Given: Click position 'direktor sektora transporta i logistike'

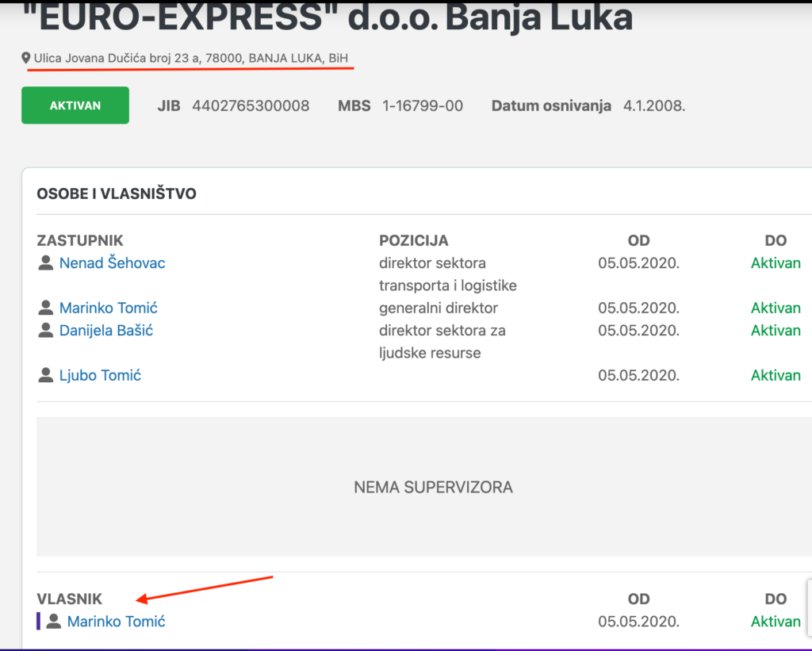Looking at the screenshot, I should pyautogui.click(x=448, y=274).
